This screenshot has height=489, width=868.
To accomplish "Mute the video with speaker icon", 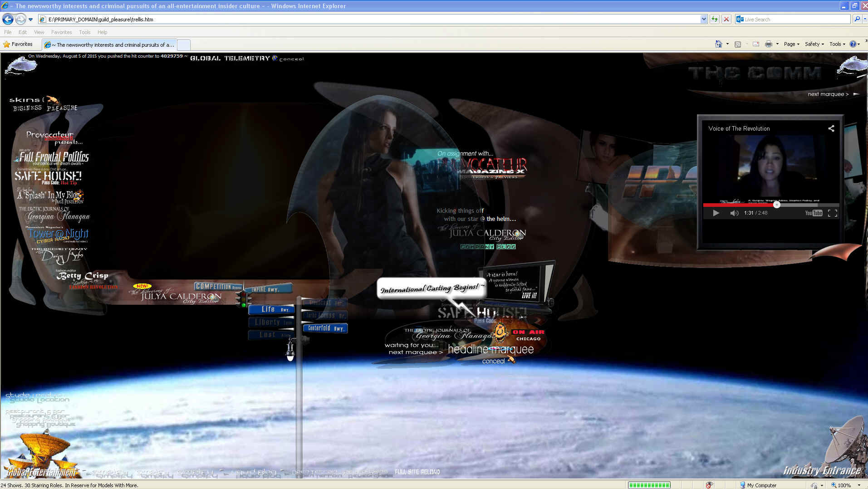I will click(x=734, y=213).
